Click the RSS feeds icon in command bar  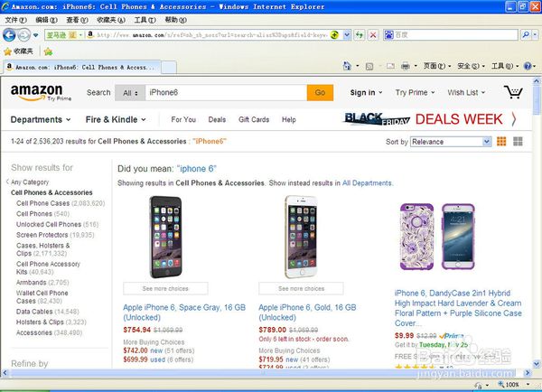[x=369, y=66]
